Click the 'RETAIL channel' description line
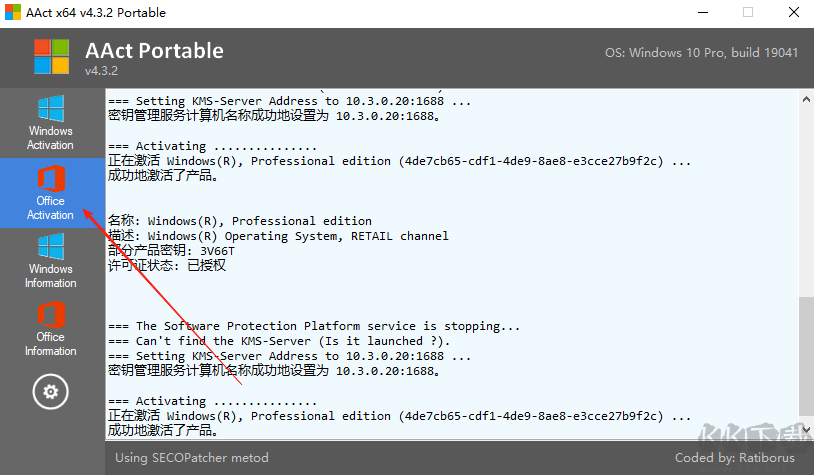Viewport: 814px width, 475px height. tap(278, 236)
